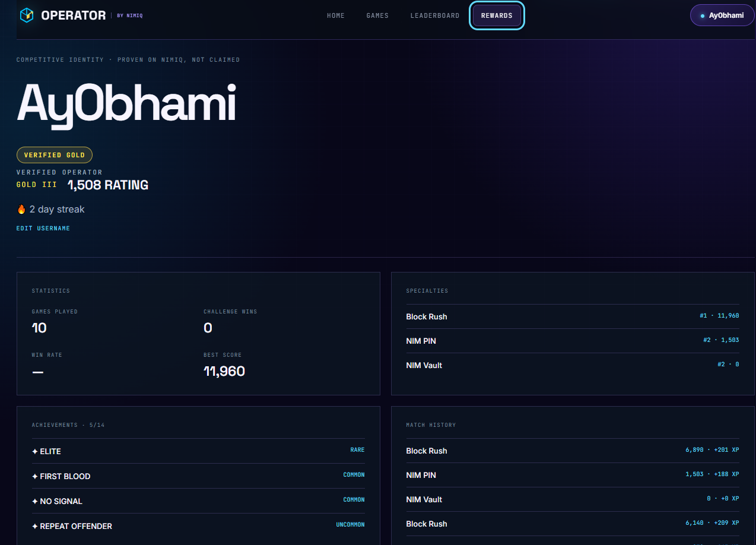Screen dimensions: 756x545
Task: Click the Operator cube logo icon
Action: pyautogui.click(x=27, y=15)
